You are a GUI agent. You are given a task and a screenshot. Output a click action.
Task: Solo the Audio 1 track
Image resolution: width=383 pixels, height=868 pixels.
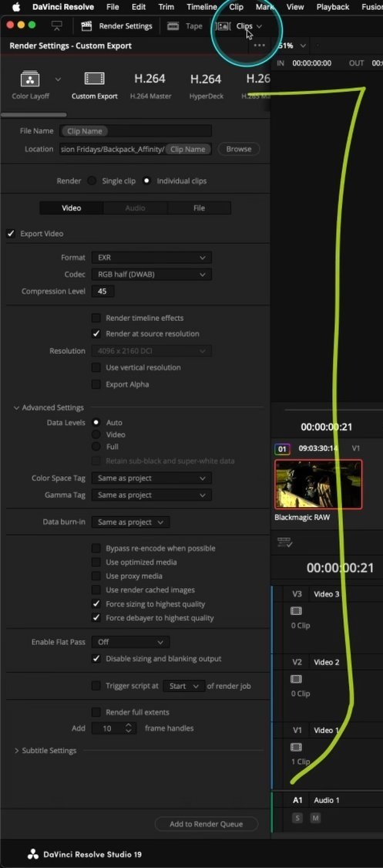(297, 818)
